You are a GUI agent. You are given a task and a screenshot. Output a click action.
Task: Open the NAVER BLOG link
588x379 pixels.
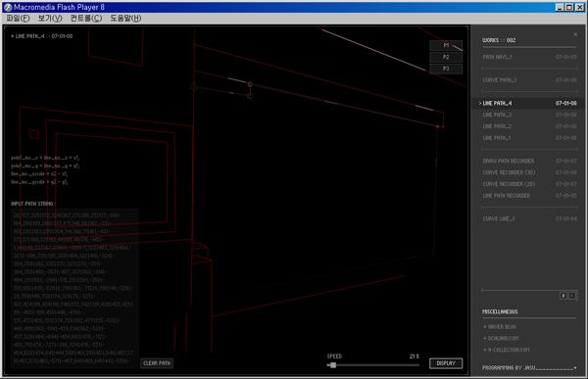pos(500,327)
